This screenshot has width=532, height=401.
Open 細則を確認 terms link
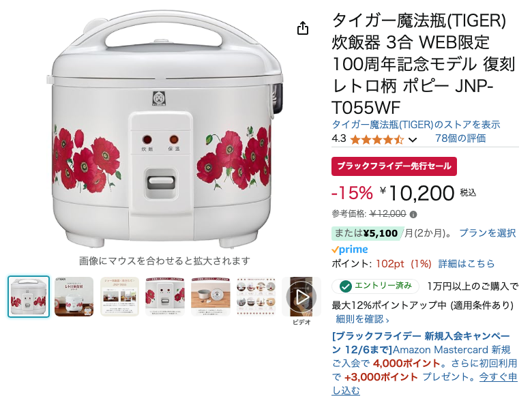[362, 319]
